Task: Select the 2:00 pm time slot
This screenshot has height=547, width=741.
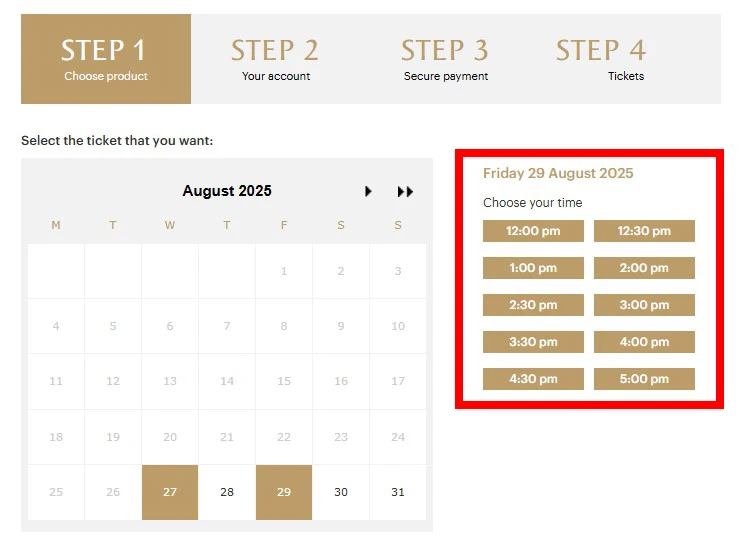Action: point(644,268)
